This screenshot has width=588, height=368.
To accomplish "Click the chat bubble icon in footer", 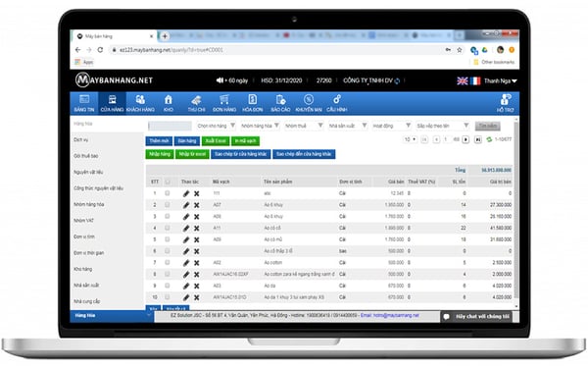I will (x=446, y=317).
